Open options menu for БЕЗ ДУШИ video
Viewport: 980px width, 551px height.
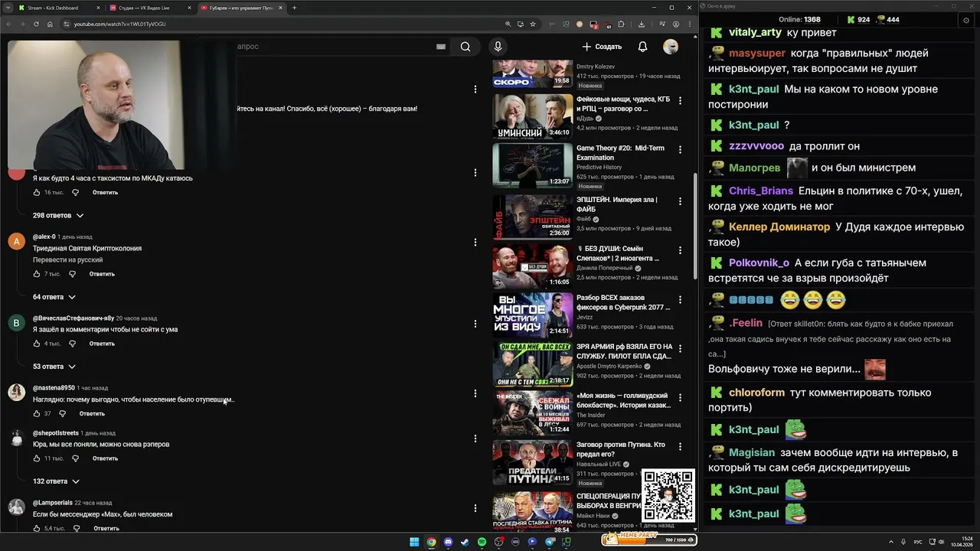point(680,249)
